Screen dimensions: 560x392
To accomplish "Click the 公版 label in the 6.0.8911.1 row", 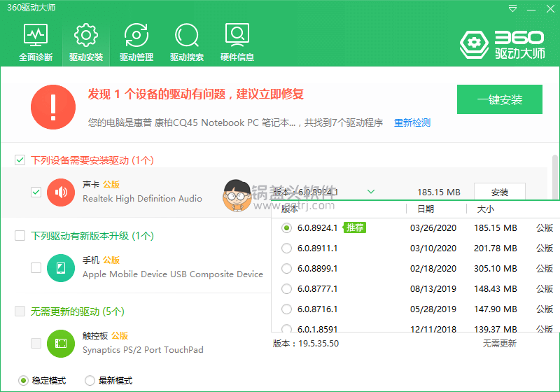I will [x=545, y=248].
